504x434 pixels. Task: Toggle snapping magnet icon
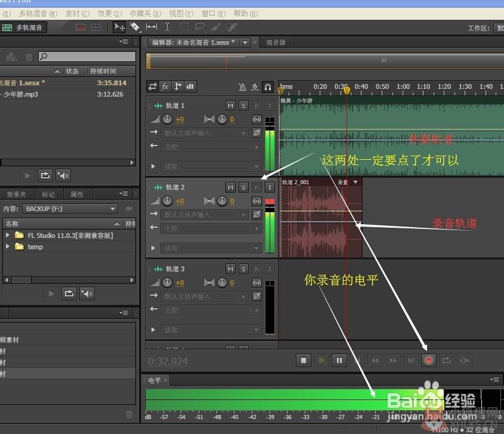point(268,86)
